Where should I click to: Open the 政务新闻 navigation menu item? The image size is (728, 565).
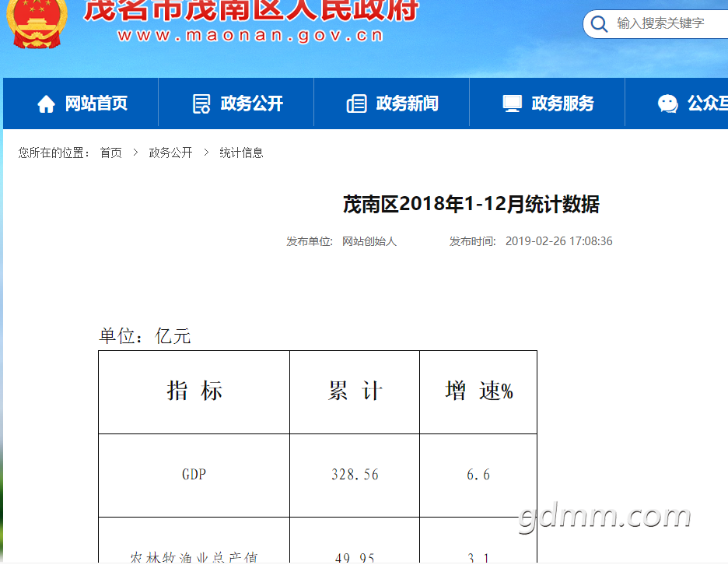pos(407,104)
